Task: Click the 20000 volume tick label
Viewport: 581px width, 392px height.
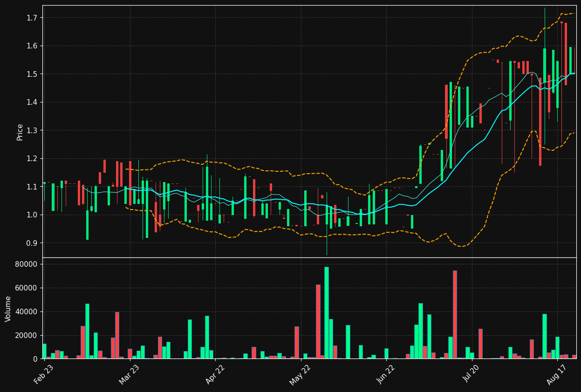Action: click(27, 336)
